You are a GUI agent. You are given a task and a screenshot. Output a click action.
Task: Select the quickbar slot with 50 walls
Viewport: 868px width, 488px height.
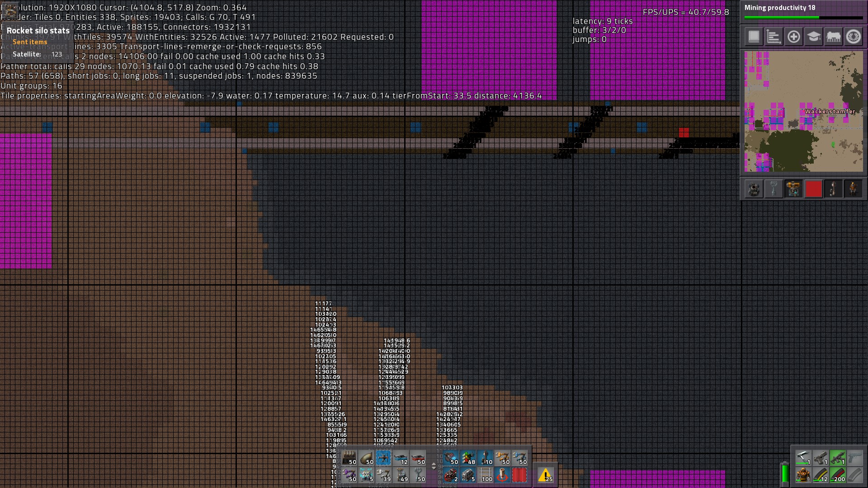(349, 458)
